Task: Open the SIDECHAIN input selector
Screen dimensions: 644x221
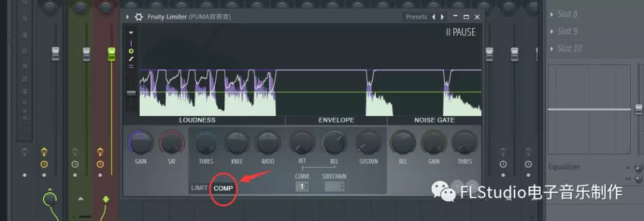Action: 335,186
